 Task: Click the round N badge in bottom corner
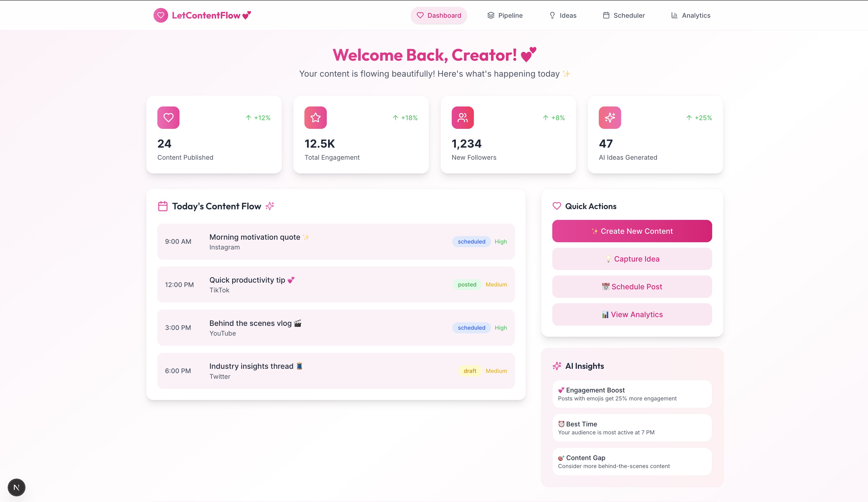coord(16,487)
